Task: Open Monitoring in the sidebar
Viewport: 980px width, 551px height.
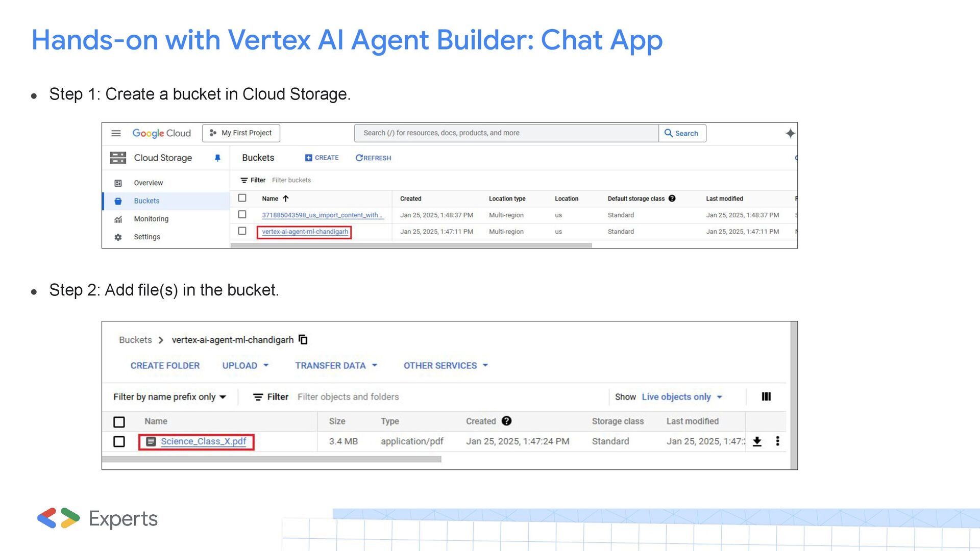Action: coord(151,219)
